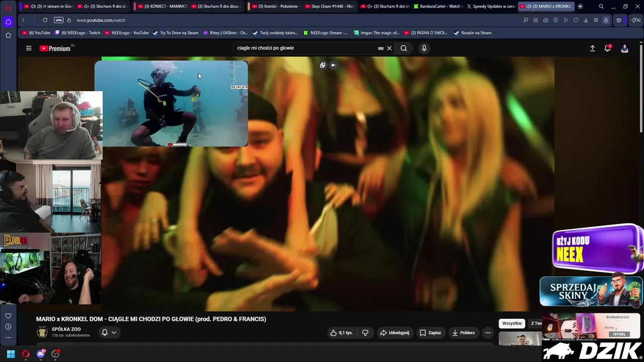644x362 pixels.
Task: Open 'Rosalie na Steam' bookmark
Action: click(x=473, y=33)
